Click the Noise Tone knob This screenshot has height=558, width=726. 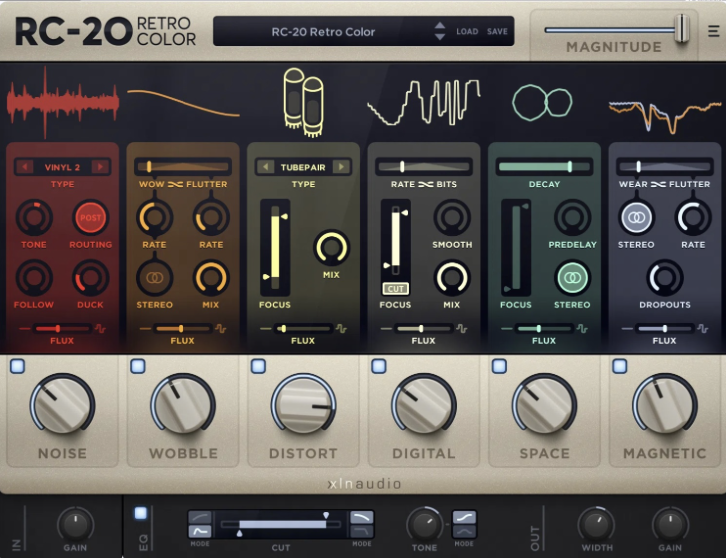click(x=34, y=218)
